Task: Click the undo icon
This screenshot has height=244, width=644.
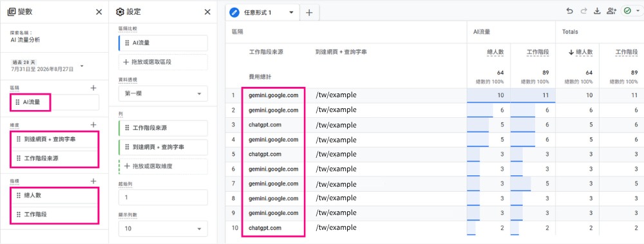Action: [x=569, y=11]
